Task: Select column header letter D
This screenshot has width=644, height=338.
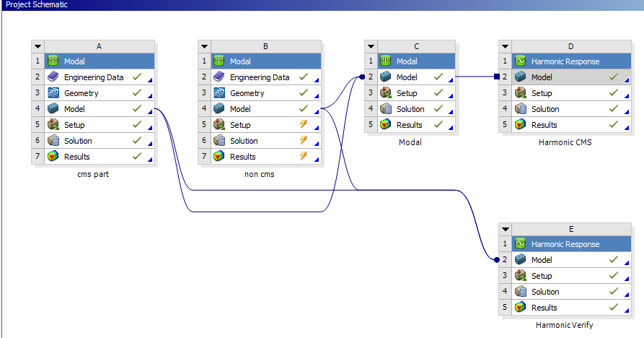Action: [x=571, y=46]
